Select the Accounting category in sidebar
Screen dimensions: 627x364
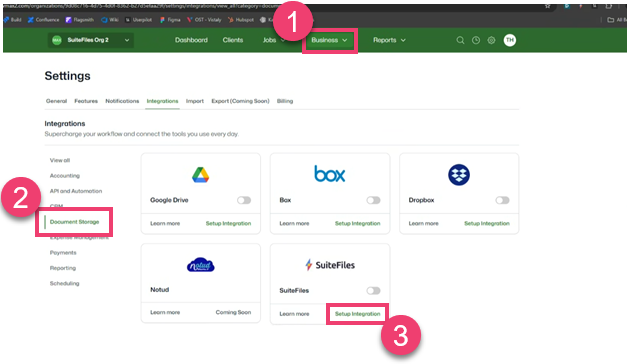(65, 176)
